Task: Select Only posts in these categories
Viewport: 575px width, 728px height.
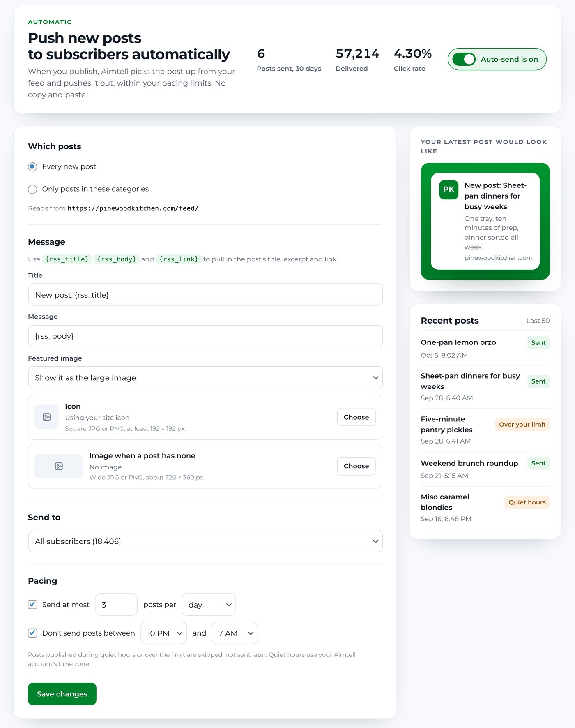Action: point(32,189)
